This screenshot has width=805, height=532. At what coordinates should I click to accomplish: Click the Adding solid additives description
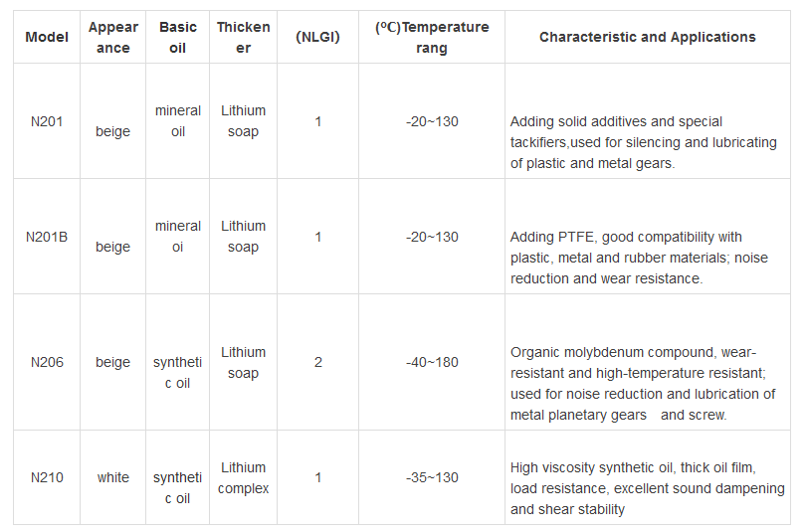pos(642,142)
